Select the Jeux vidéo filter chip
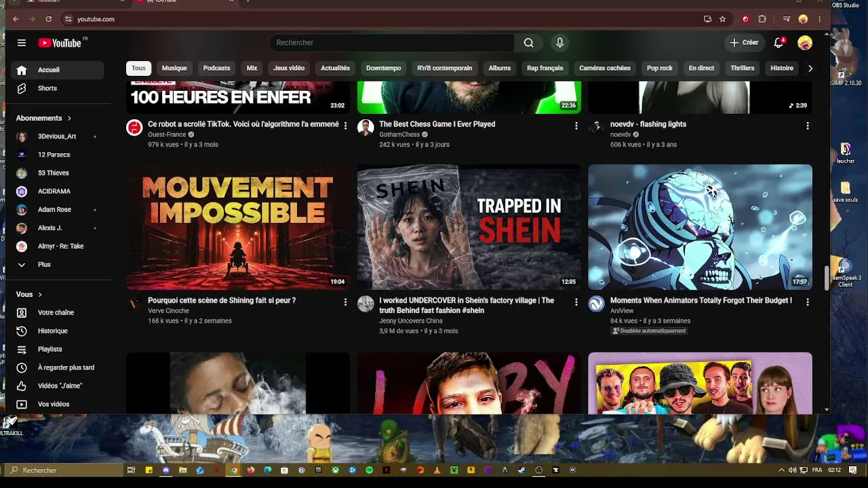868x488 pixels. tap(289, 68)
